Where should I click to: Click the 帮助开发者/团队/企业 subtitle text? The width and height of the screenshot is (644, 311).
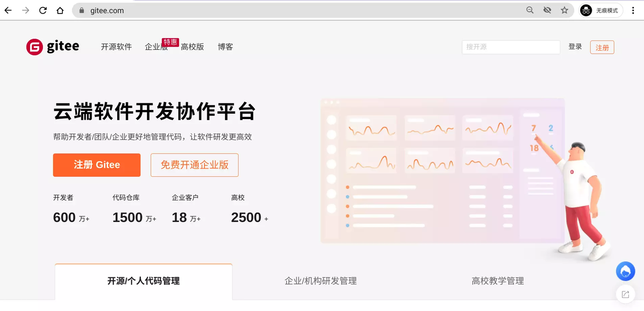tap(152, 137)
